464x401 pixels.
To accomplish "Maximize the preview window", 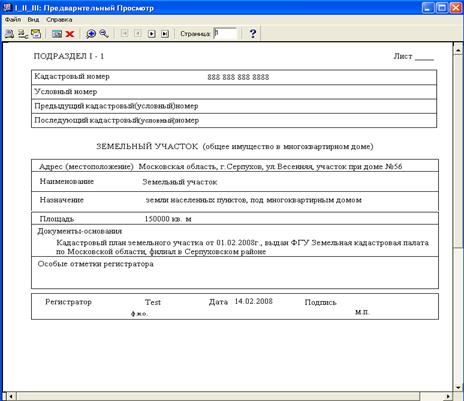I will (x=442, y=8).
